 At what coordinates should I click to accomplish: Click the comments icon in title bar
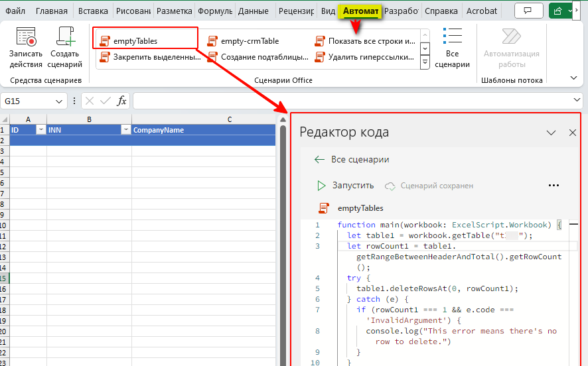pos(528,11)
